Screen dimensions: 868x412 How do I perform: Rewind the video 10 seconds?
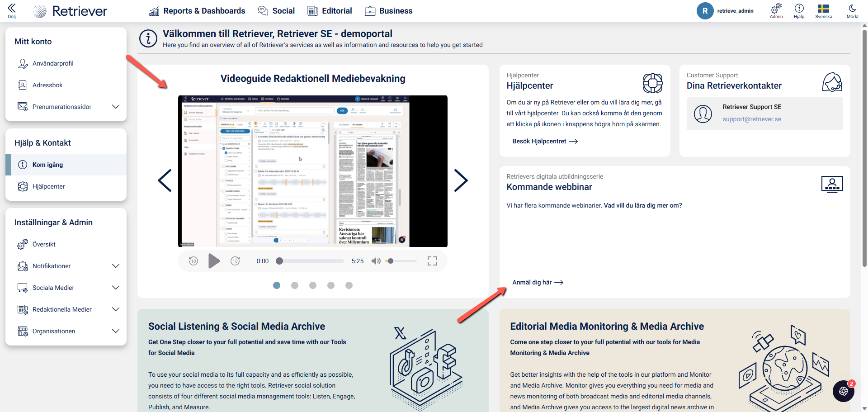[x=193, y=261]
